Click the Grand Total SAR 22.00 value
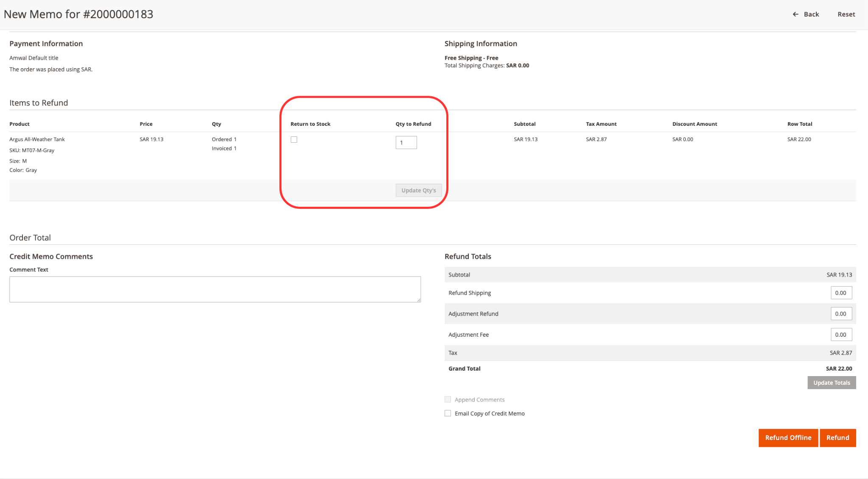This screenshot has height=479, width=868. click(x=839, y=369)
